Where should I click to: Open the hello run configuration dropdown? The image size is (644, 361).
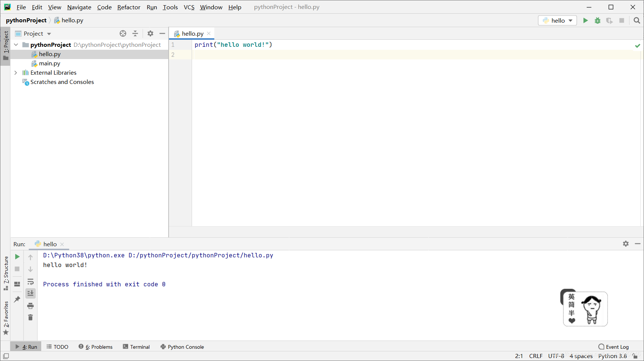557,20
